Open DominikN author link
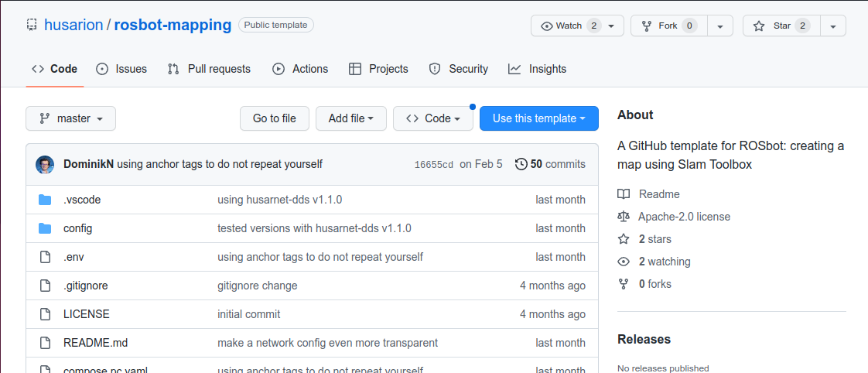Viewport: 868px width, 373px height. [89, 164]
